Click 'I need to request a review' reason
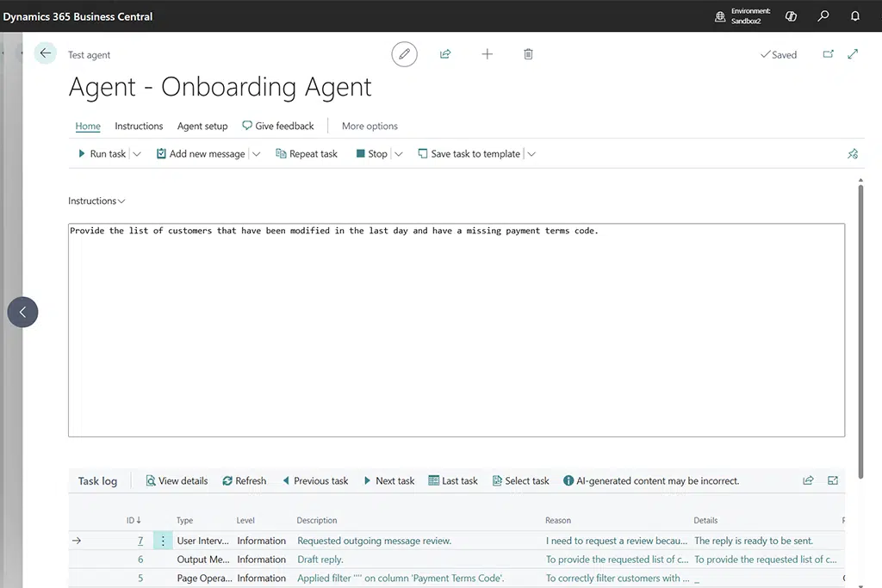882x588 pixels. pyautogui.click(x=617, y=541)
